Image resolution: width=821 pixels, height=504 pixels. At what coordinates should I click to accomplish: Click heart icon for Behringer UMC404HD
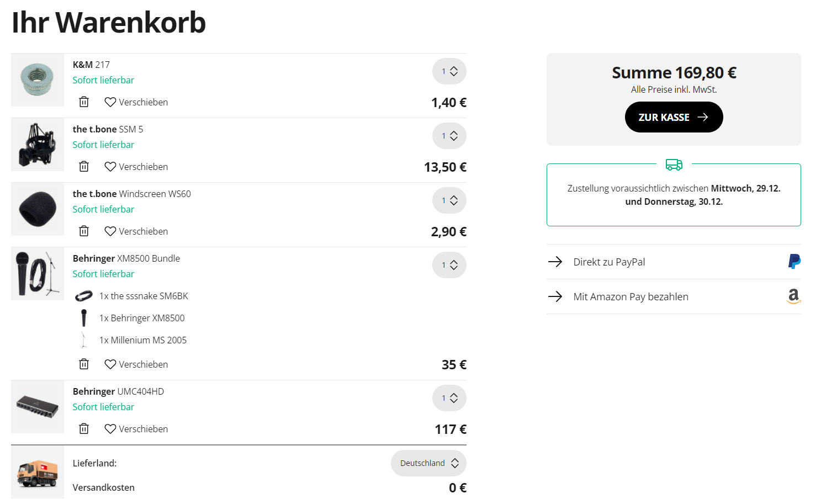click(110, 429)
